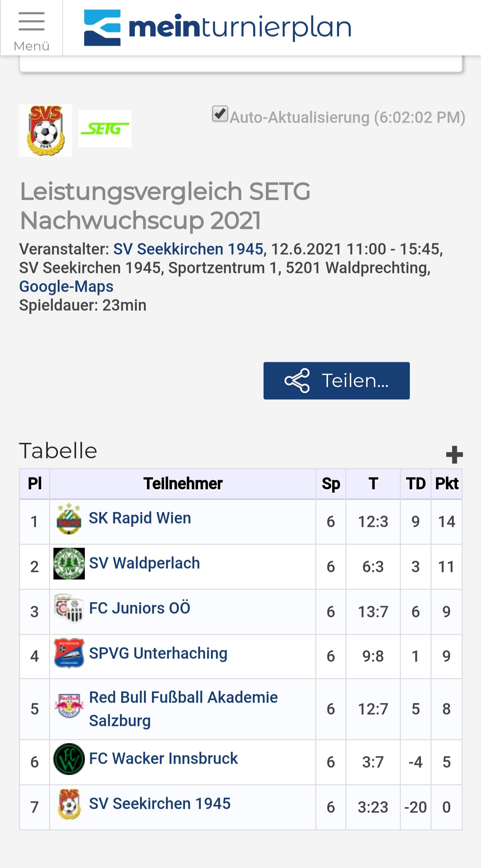Viewport: 481px width, 868px height.
Task: Click the SK Rapid Wien crest
Action: click(69, 519)
